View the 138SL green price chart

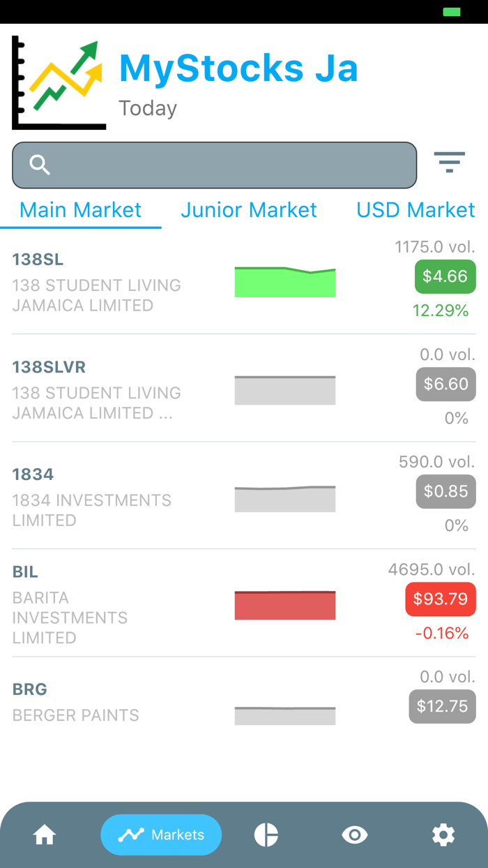[285, 280]
